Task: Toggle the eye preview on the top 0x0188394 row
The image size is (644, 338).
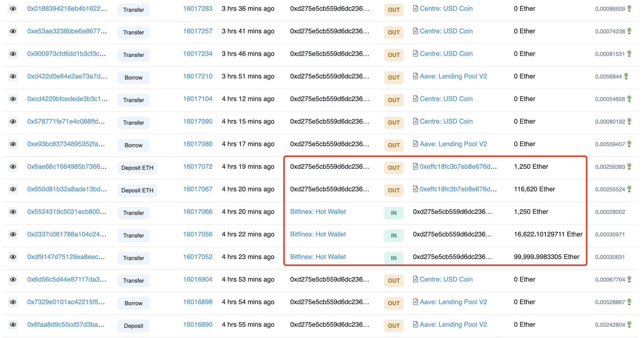Action: pyautogui.click(x=13, y=8)
